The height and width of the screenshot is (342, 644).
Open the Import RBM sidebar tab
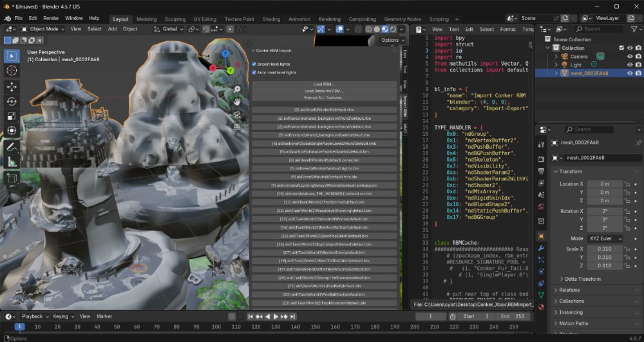pos(404,106)
